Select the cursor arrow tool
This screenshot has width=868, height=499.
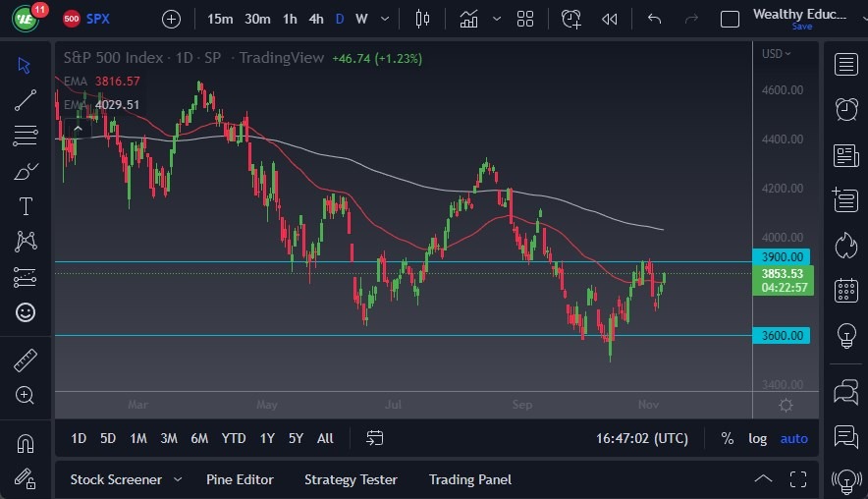[24, 66]
